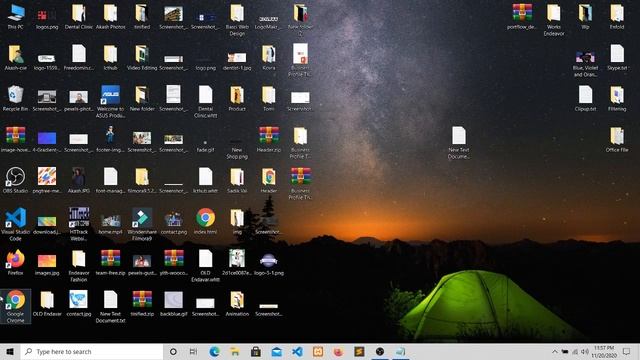
Task: Select the Visual Studio Code desktop shortcut
Action: [16, 224]
